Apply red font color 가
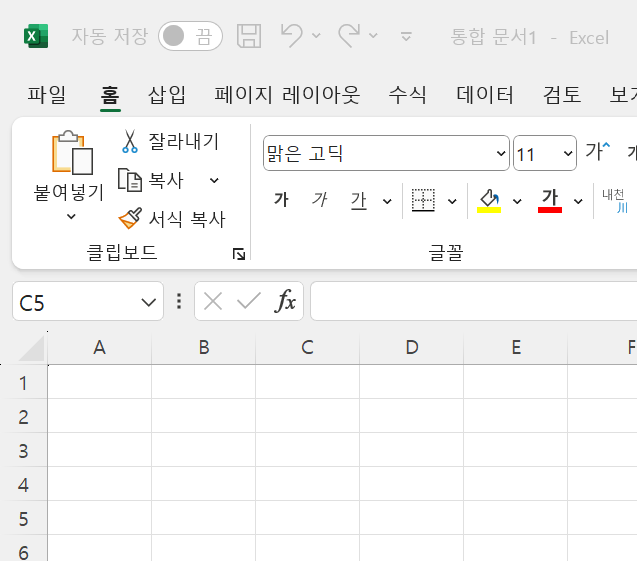The height and width of the screenshot is (561, 637). pyautogui.click(x=550, y=201)
